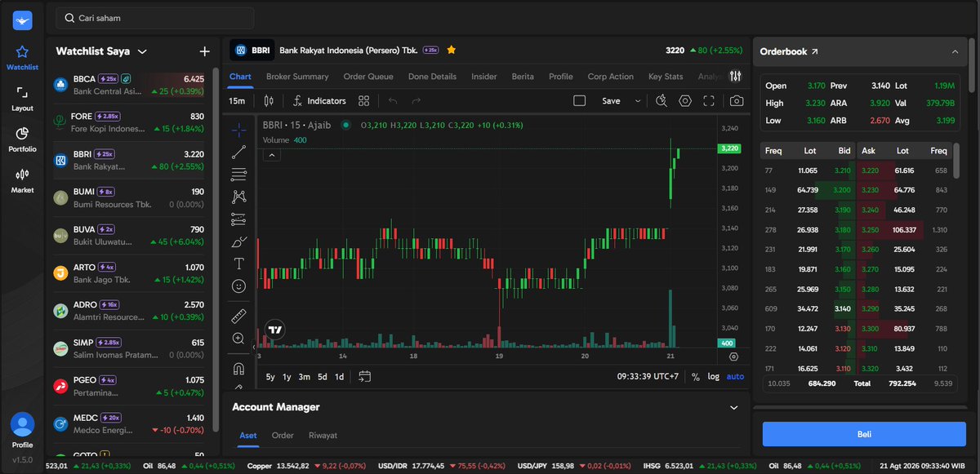
Task: Select the text annotation tool
Action: (x=238, y=264)
